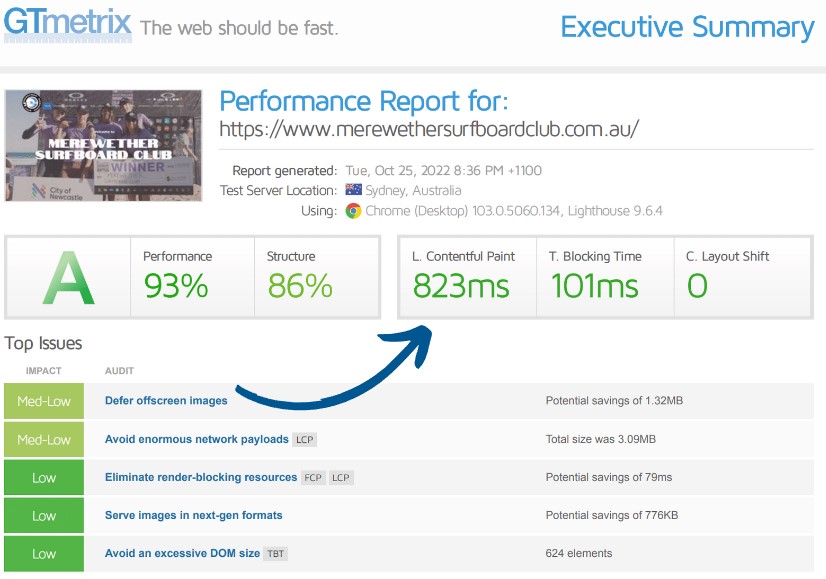Select "Eliminate render-blocking resources" audit

click(200, 477)
